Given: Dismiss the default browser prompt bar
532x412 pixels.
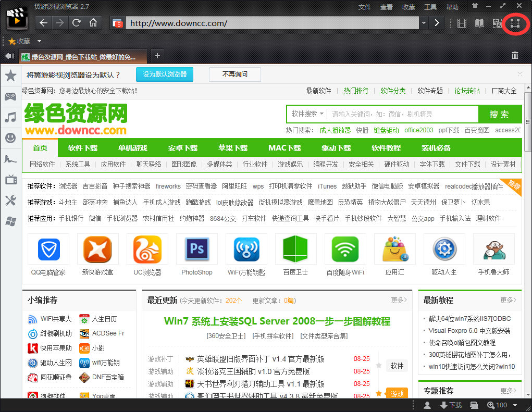Looking at the screenshot, I should (x=520, y=74).
